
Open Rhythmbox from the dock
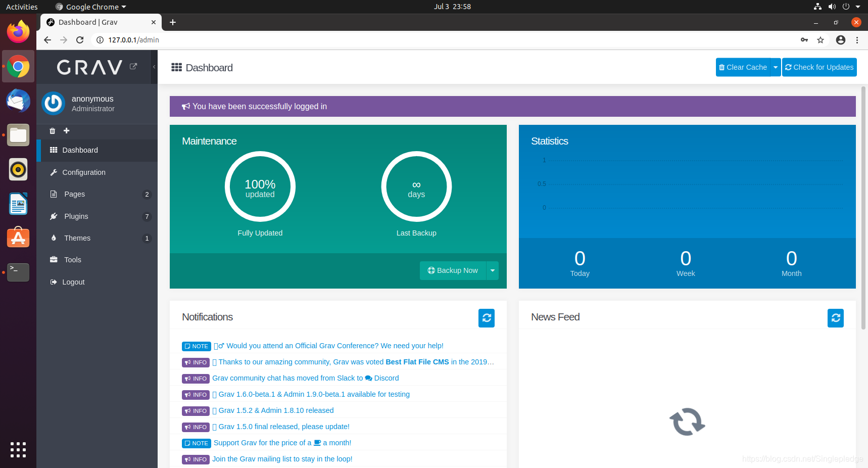click(x=18, y=169)
